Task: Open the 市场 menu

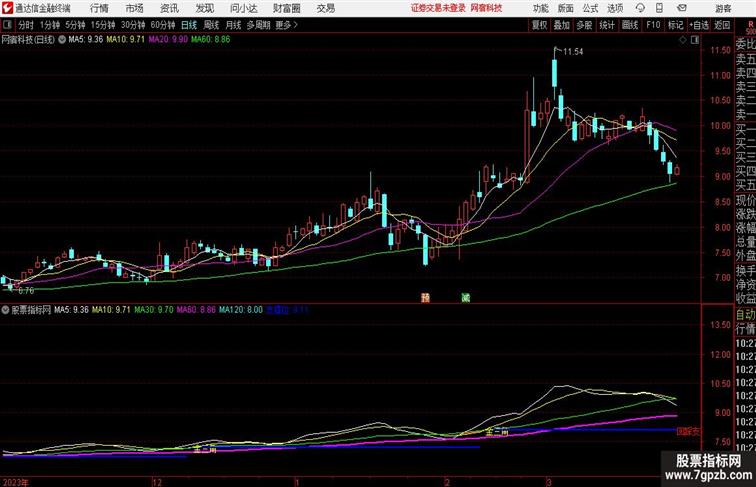Action: pos(135,8)
